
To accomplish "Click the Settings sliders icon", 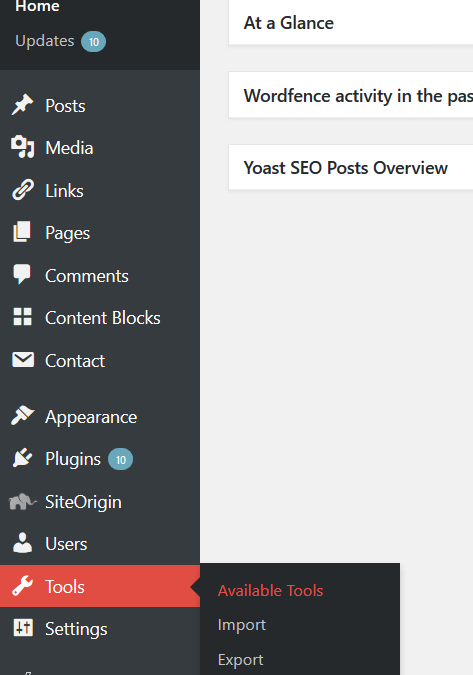I will point(22,628).
